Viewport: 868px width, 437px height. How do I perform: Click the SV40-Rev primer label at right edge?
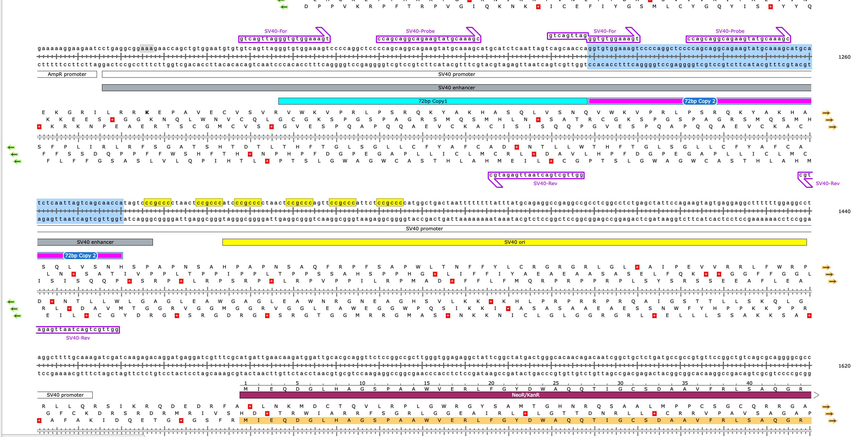[827, 184]
